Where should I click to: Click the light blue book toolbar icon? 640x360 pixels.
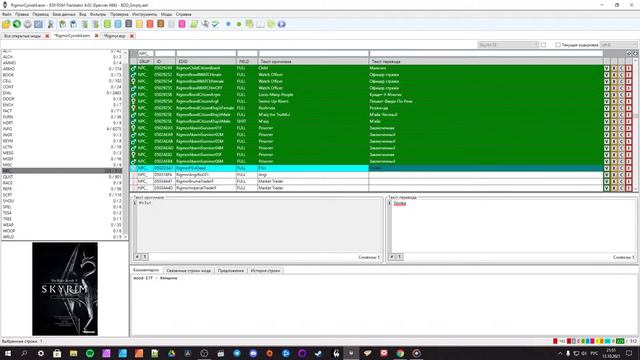[x=118, y=24]
